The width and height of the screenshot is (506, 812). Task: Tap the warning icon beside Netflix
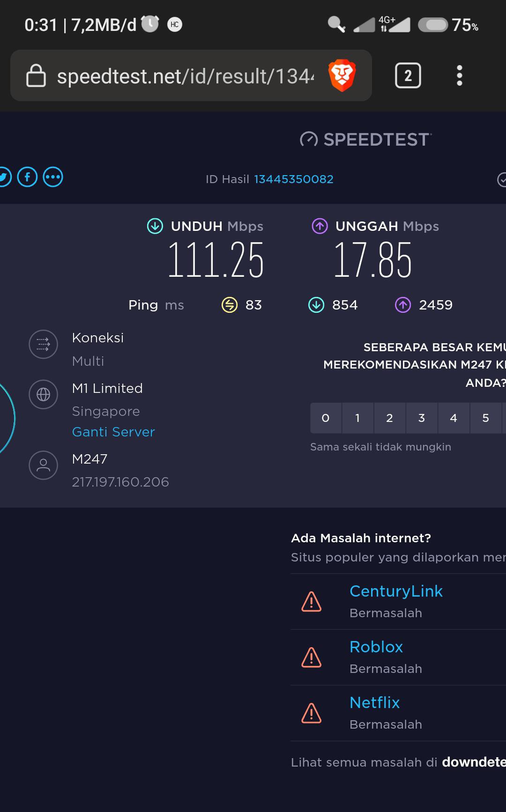(x=311, y=713)
